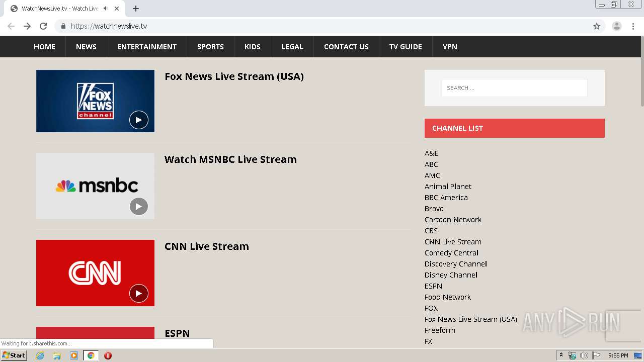Image resolution: width=644 pixels, height=362 pixels.
Task: Click the taskbar clock showing 9:55 PM
Action: [618, 355]
